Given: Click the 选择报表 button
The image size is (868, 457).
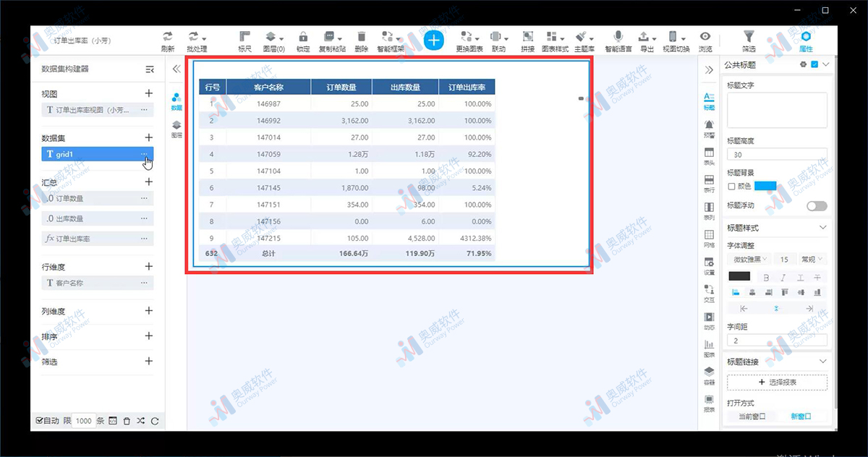Looking at the screenshot, I should pyautogui.click(x=777, y=382).
